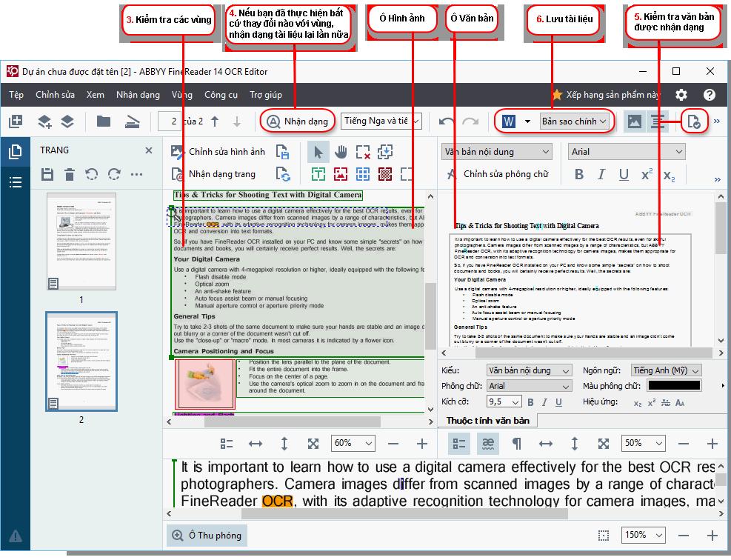Select the red Picture area tool
This screenshot has height=560, width=731.
point(341,174)
